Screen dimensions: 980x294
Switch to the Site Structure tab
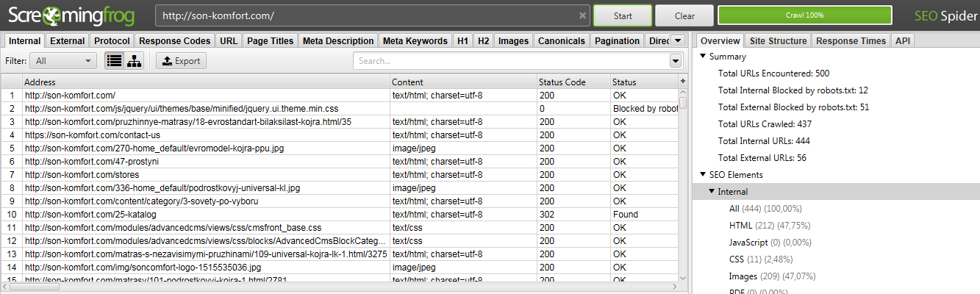click(x=777, y=41)
